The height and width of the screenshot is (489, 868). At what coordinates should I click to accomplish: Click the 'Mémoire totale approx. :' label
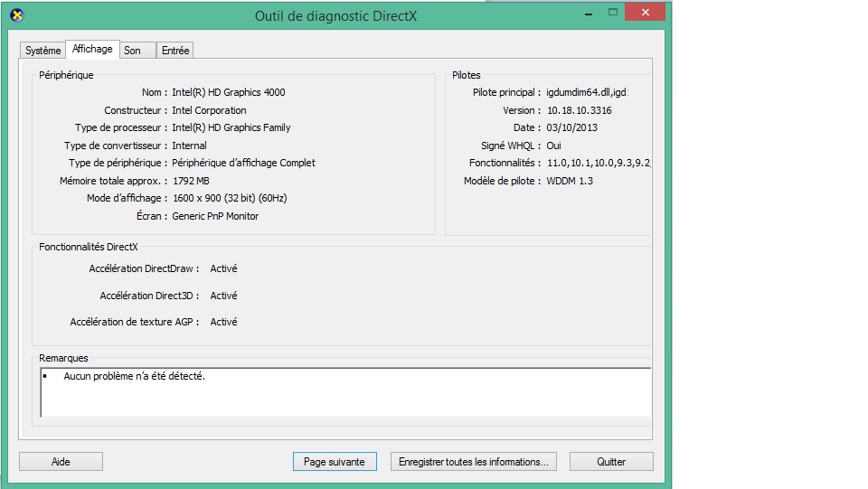[114, 181]
